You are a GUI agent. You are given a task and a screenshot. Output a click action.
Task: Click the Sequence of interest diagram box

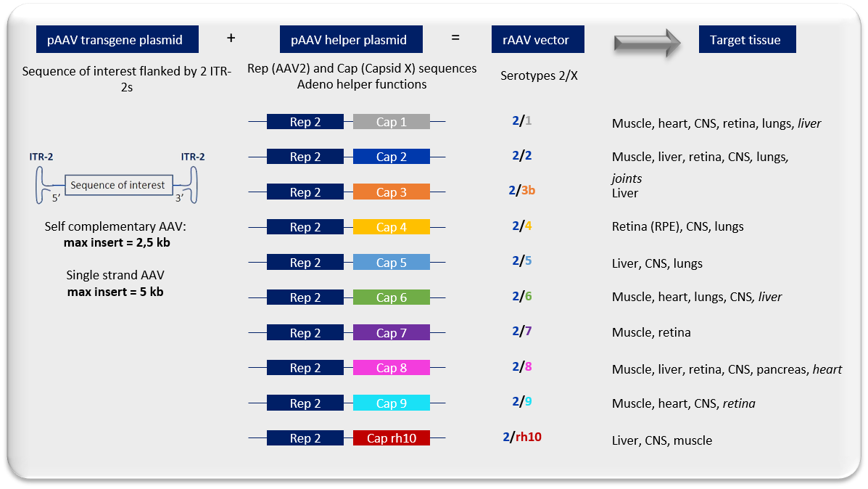coord(117,186)
